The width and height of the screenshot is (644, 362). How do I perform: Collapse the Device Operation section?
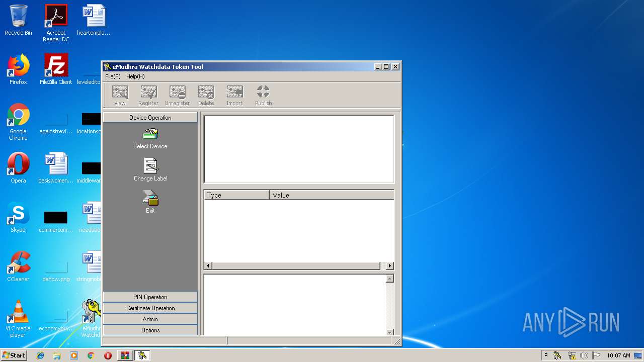pyautogui.click(x=150, y=118)
